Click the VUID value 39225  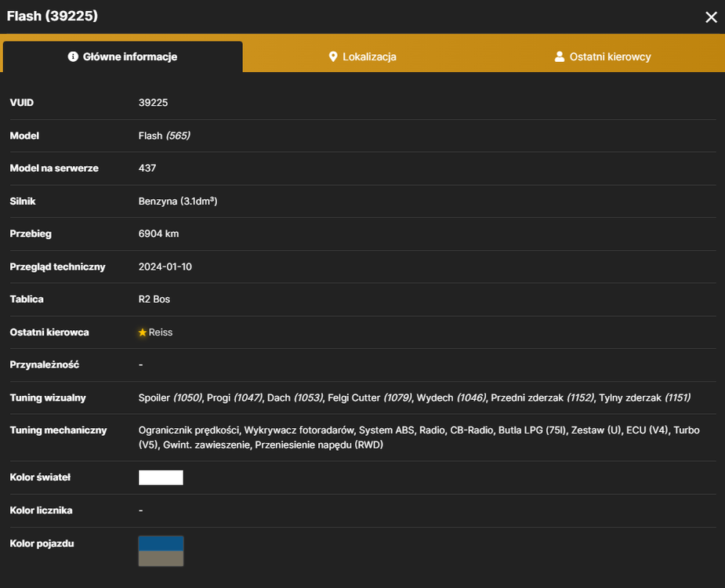[153, 103]
